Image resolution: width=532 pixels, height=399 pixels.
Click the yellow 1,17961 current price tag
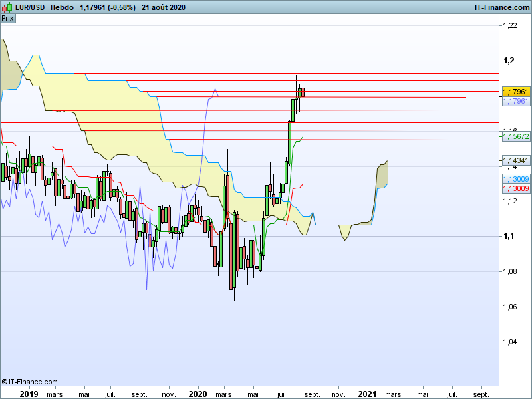tap(516, 92)
